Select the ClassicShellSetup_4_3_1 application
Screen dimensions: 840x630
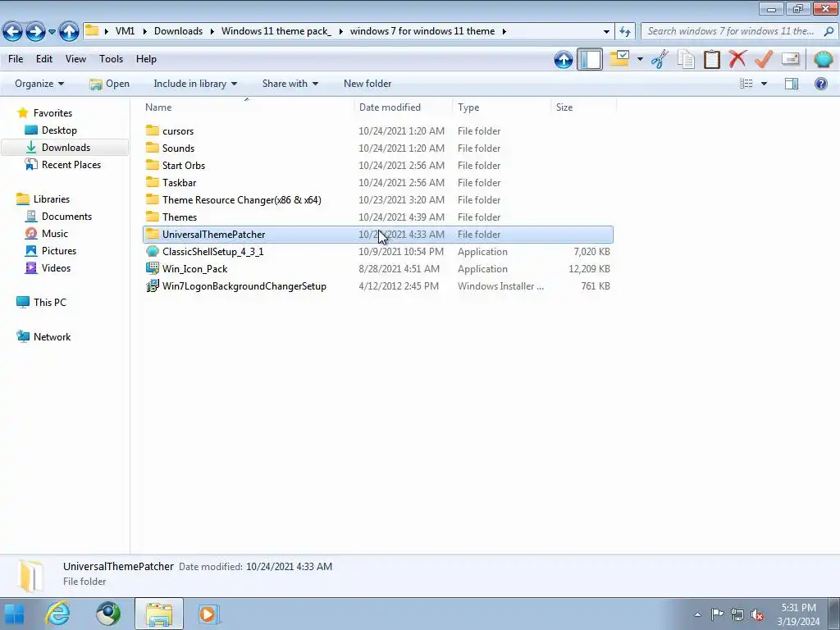[x=377, y=251]
